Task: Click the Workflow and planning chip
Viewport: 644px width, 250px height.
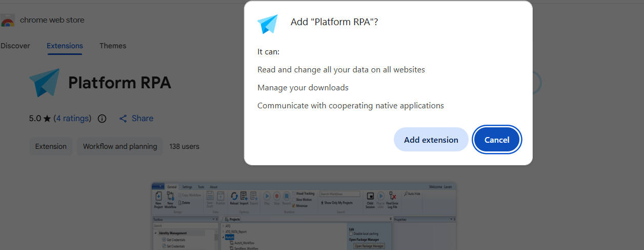Action: point(120,146)
